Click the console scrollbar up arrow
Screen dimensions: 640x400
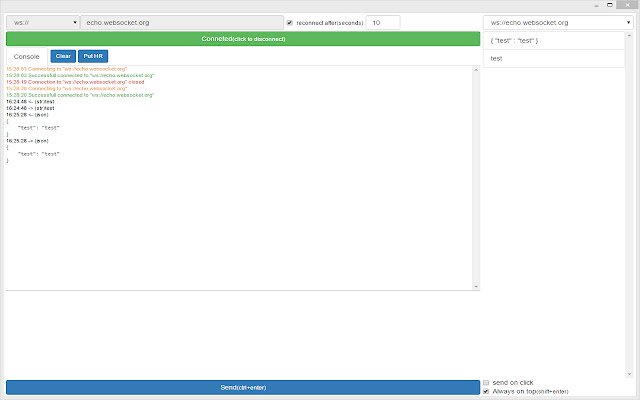[x=476, y=70]
